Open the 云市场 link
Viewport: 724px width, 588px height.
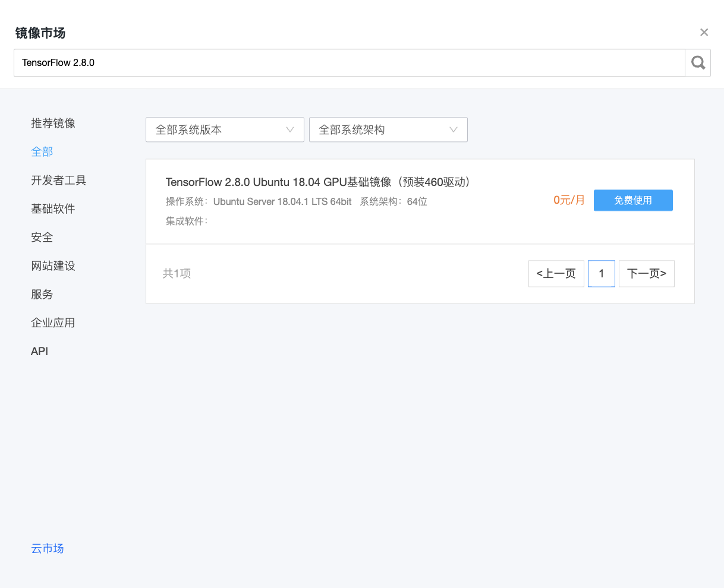[x=48, y=548]
